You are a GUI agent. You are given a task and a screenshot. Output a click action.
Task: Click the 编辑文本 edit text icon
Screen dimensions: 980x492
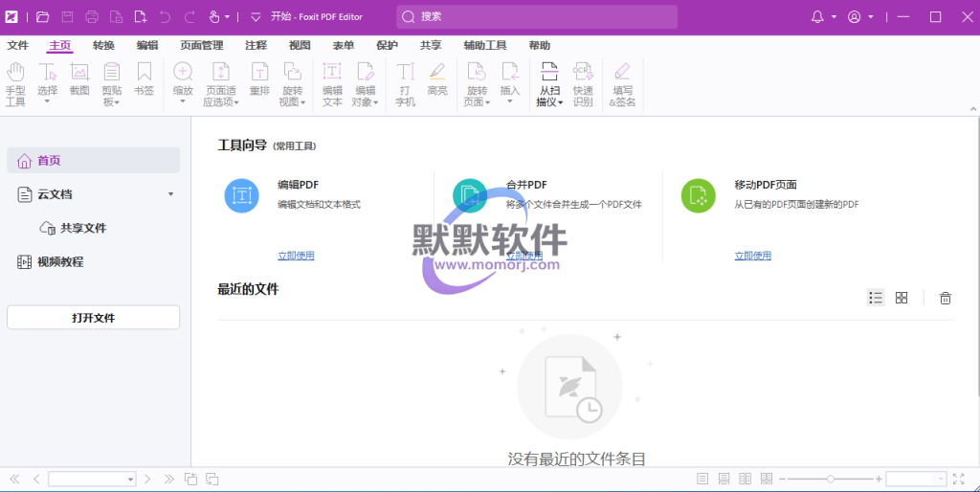(x=332, y=82)
